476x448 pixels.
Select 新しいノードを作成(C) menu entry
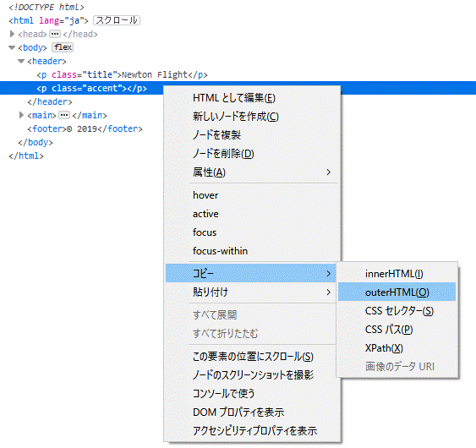click(x=252, y=117)
